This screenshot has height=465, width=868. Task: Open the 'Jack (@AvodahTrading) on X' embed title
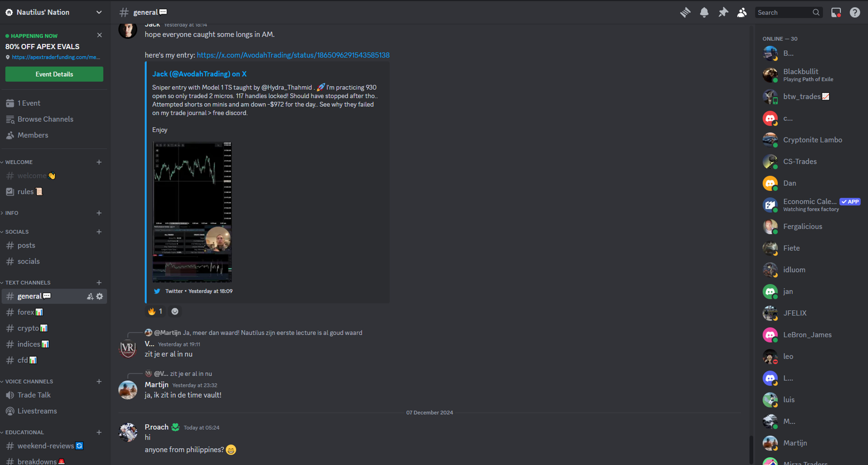pyautogui.click(x=199, y=74)
